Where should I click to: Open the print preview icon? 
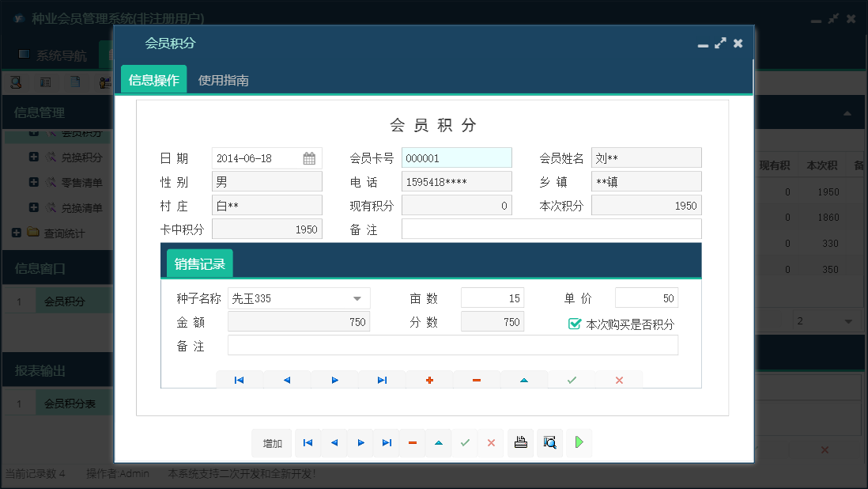click(x=549, y=443)
